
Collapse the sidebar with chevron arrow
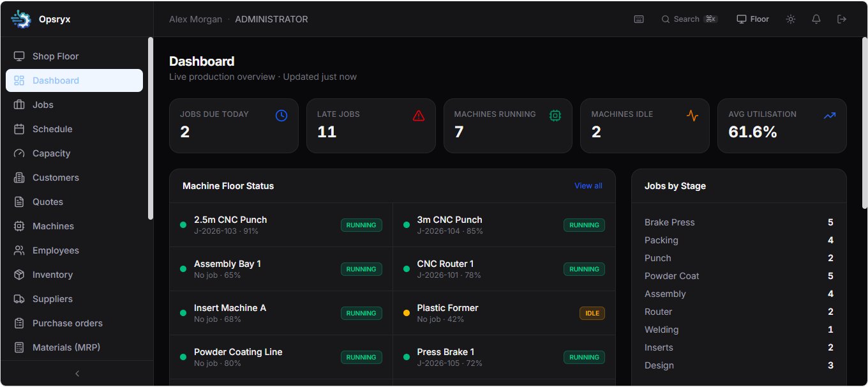77,374
